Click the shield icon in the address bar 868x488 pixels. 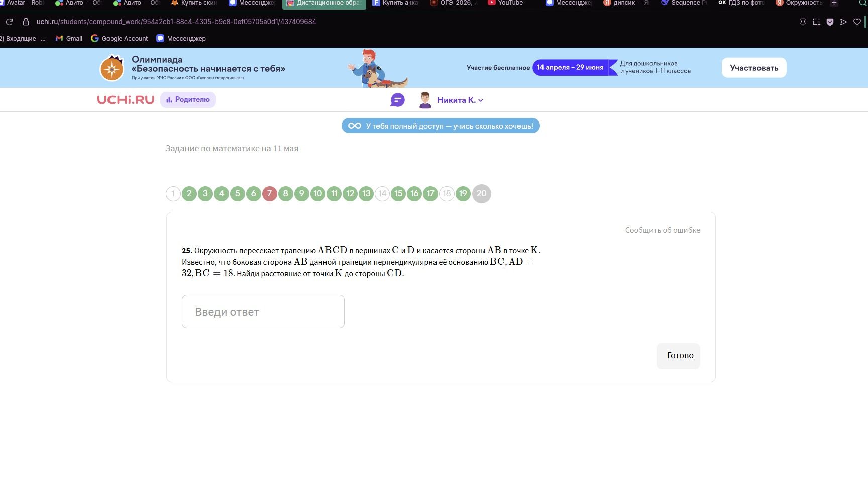coord(830,22)
